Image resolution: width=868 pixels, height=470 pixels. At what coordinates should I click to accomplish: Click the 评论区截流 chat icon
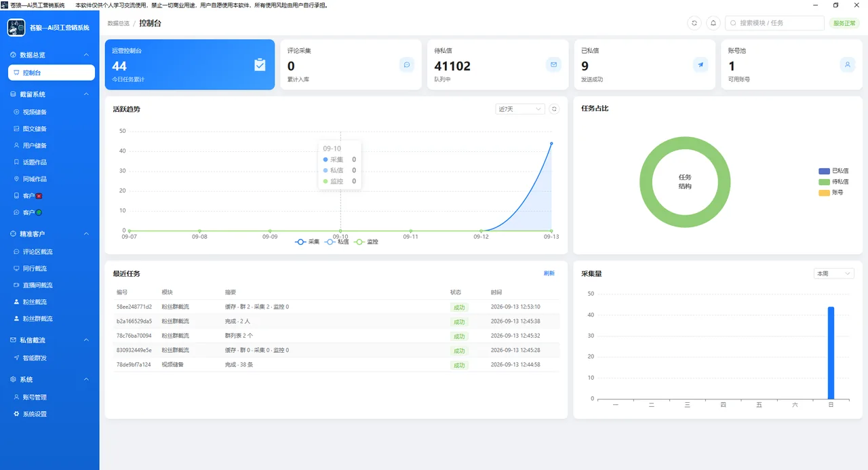click(17, 252)
